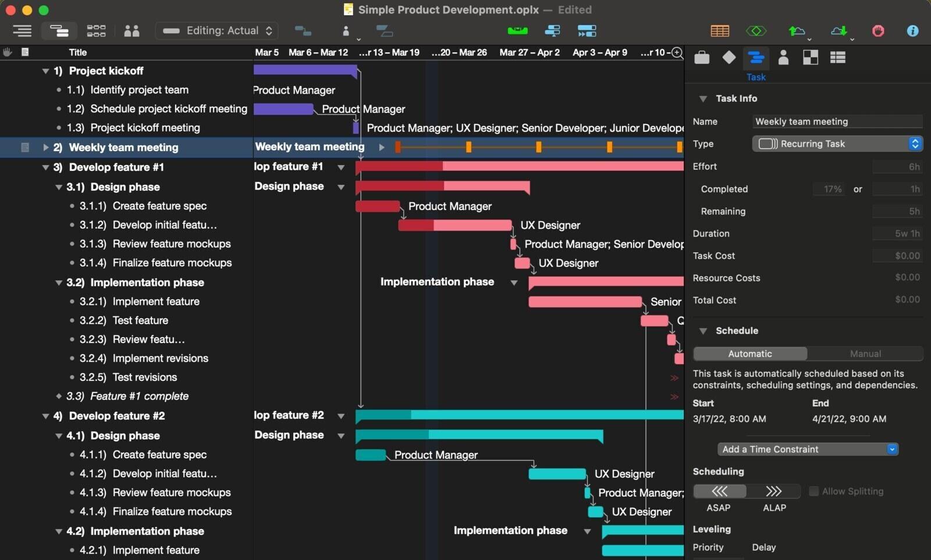Viewport: 931px width, 560px height.
Task: Open the Styles checkered inspector tab
Action: click(811, 57)
